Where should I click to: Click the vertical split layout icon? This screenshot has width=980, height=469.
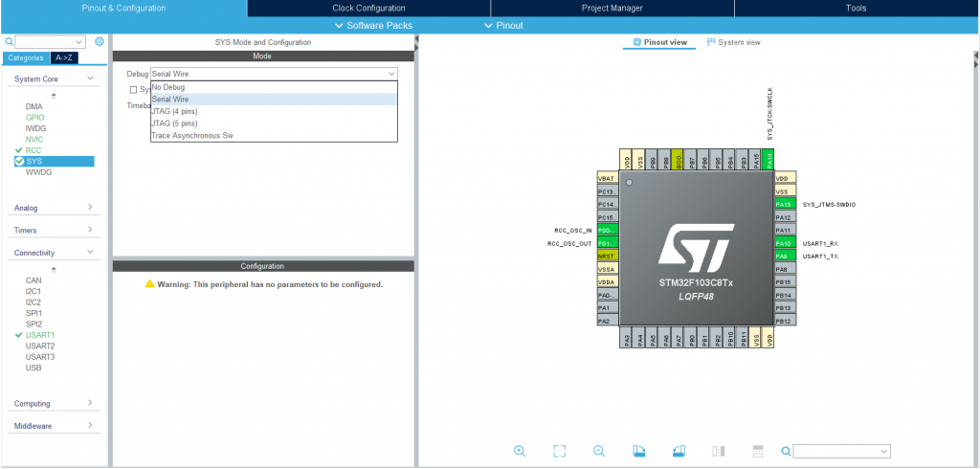[x=718, y=451]
